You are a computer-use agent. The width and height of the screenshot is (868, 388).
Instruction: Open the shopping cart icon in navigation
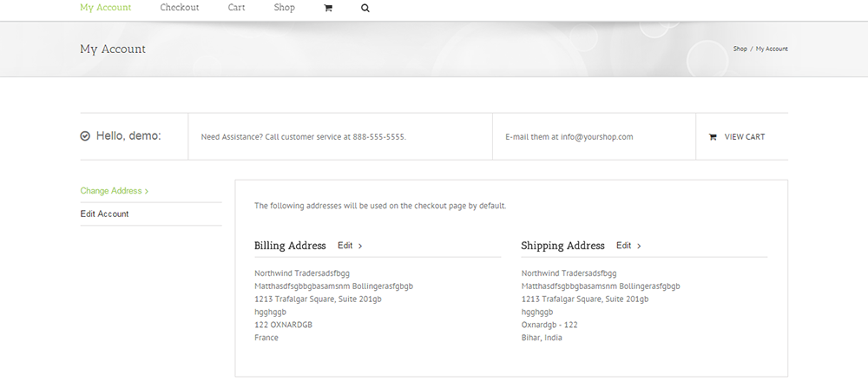(x=328, y=8)
